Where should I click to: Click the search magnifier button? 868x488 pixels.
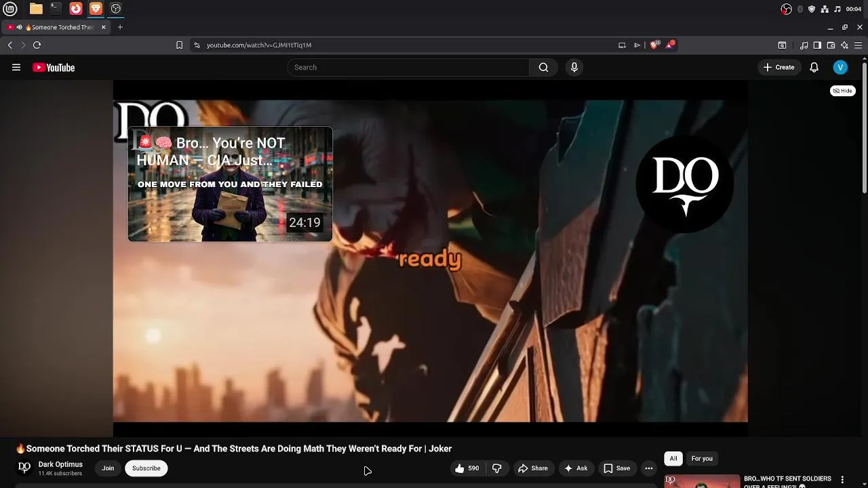543,67
